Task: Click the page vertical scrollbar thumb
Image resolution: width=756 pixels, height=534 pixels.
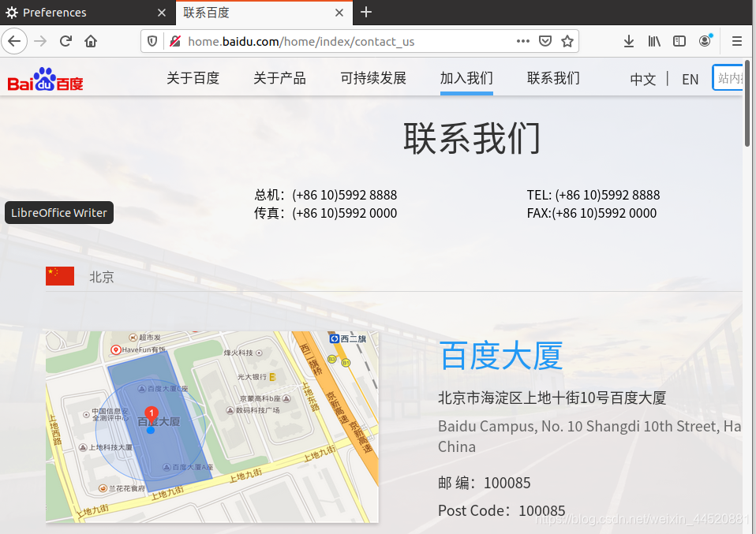Action: [748, 103]
